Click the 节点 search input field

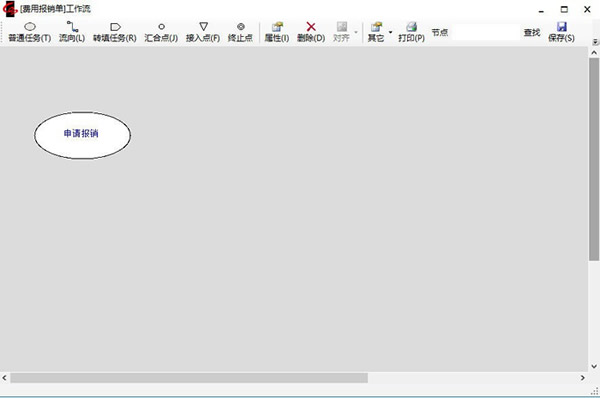point(486,32)
